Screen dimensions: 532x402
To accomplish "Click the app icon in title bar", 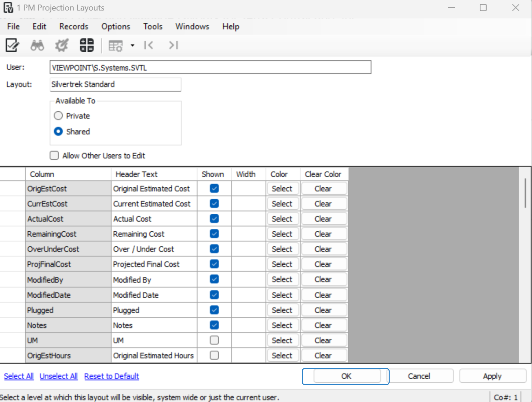I will tap(8, 7).
